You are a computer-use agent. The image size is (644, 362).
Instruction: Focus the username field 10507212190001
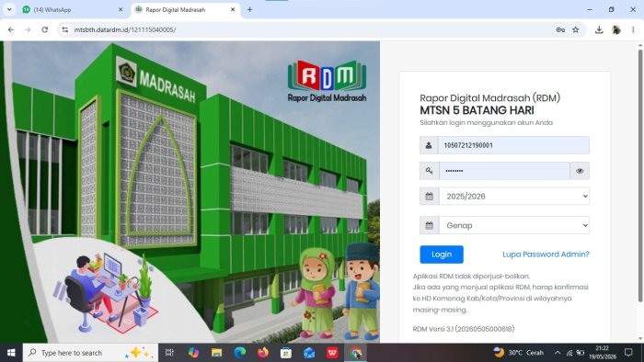click(513, 145)
